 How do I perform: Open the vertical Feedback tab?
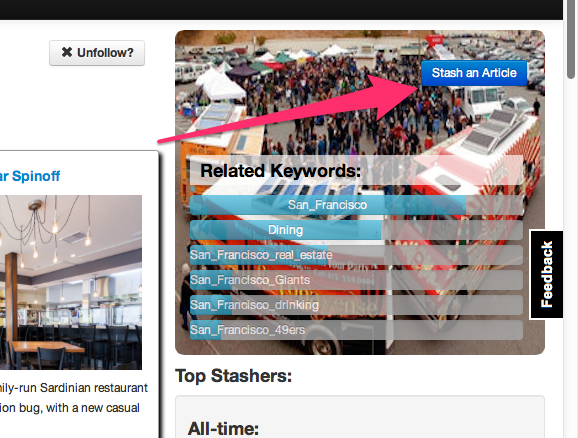click(x=547, y=274)
